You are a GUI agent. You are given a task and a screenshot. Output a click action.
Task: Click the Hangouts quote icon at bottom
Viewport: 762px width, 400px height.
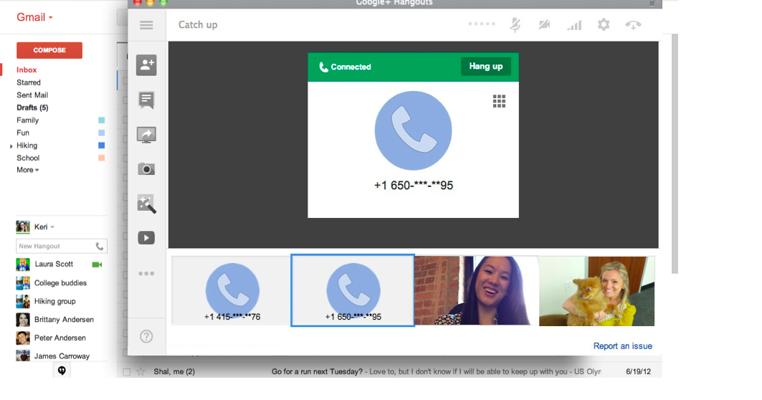point(62,371)
